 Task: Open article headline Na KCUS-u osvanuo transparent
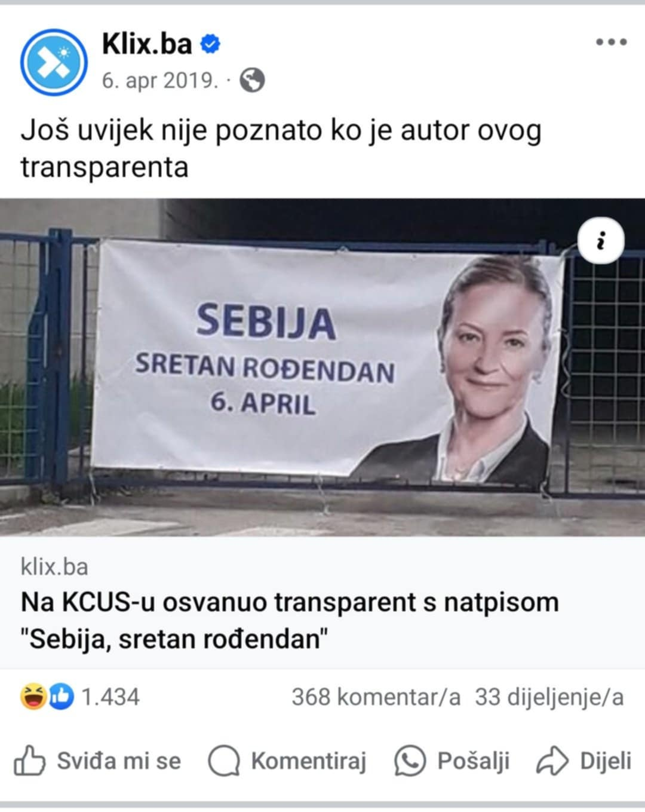(x=290, y=620)
